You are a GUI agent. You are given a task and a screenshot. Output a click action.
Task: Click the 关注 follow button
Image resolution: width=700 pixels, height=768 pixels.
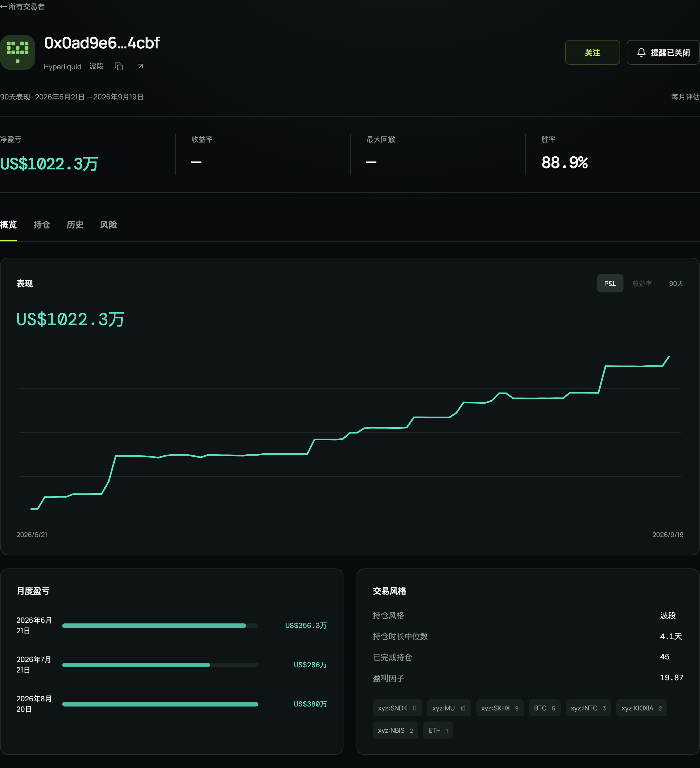click(x=592, y=53)
